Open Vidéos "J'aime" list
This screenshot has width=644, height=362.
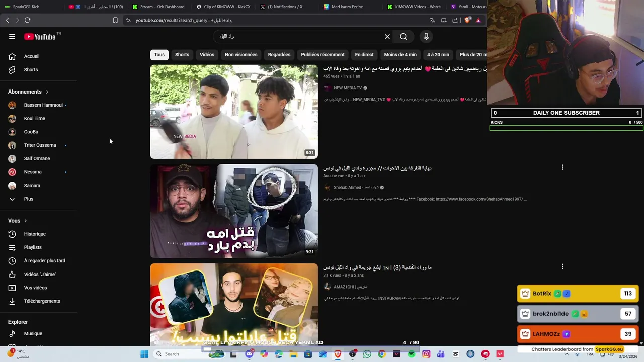[x=40, y=275]
